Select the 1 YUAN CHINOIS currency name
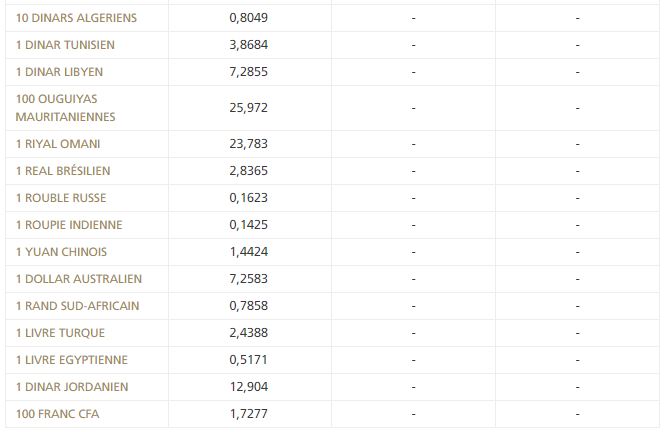Viewport: 664px width, 432px height. 61,252
